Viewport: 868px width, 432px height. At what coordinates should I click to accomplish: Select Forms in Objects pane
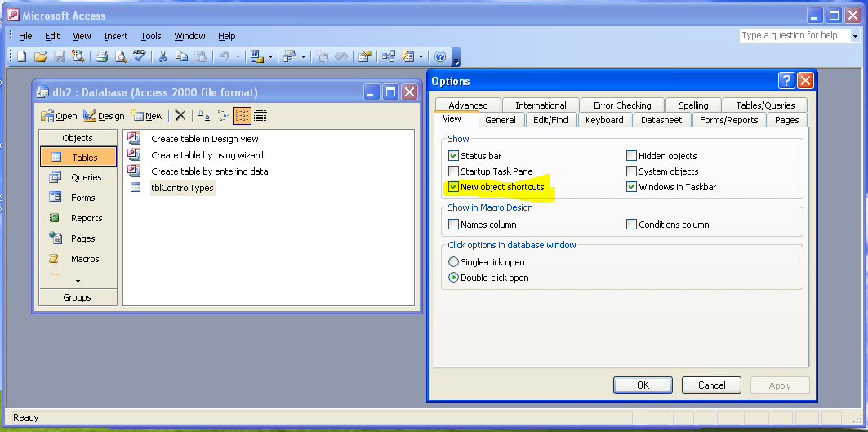click(x=78, y=198)
